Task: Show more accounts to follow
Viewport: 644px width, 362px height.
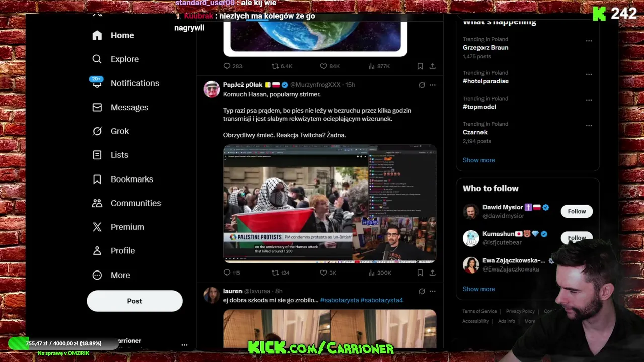Action: 478,289
